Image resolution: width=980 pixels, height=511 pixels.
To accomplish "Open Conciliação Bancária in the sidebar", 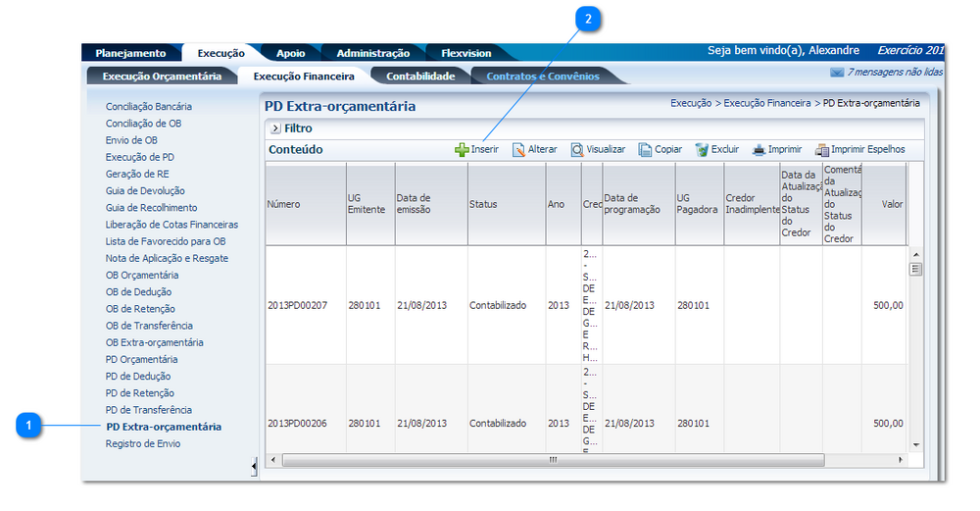I will click(149, 106).
